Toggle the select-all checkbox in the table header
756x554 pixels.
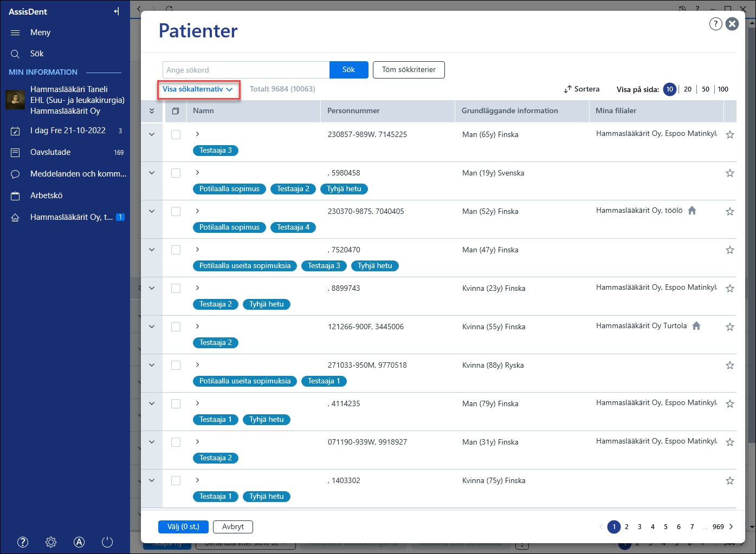[175, 111]
